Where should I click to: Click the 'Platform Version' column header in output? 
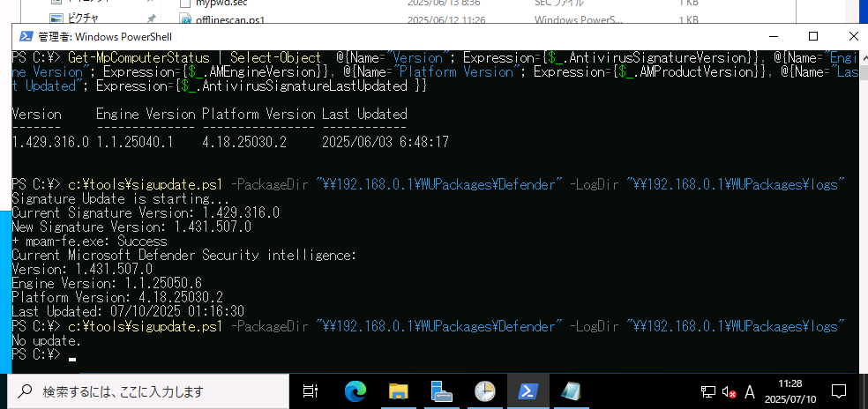pos(258,114)
